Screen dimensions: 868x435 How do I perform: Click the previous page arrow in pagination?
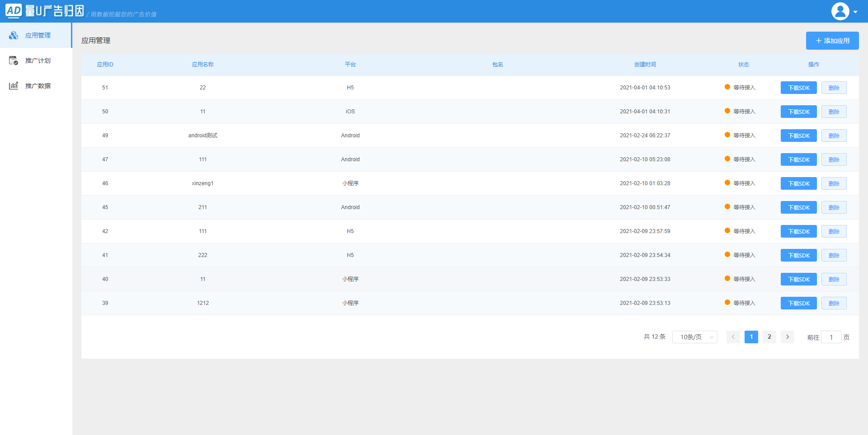(733, 337)
